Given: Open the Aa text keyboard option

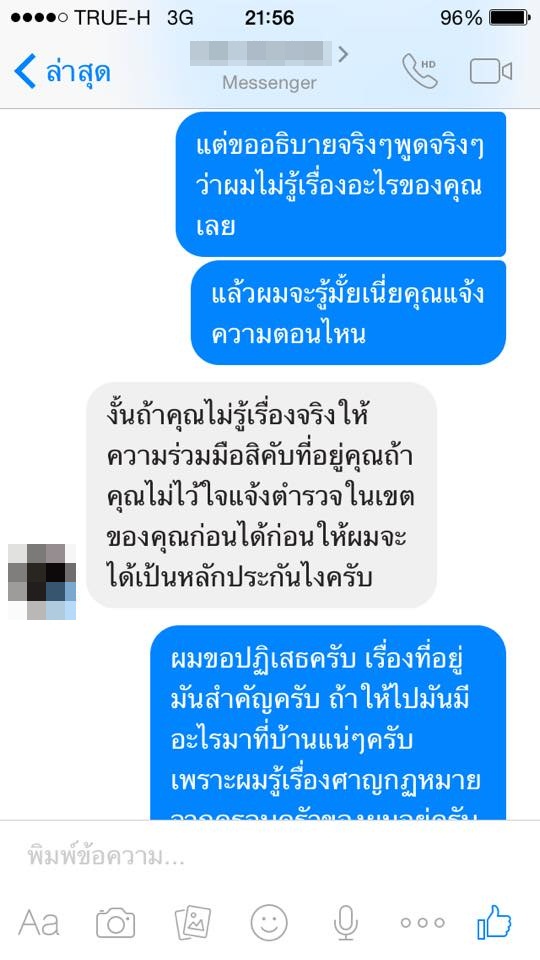Looking at the screenshot, I should tap(39, 923).
